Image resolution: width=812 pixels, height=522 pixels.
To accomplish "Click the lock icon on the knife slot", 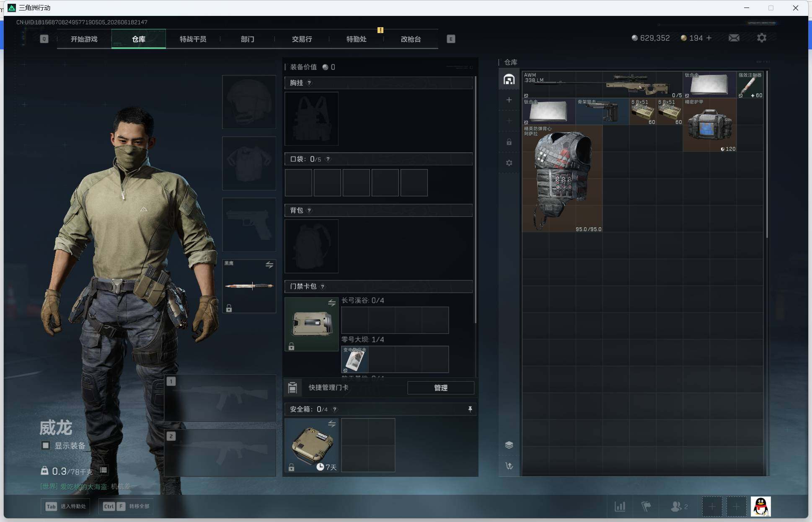I will point(229,309).
